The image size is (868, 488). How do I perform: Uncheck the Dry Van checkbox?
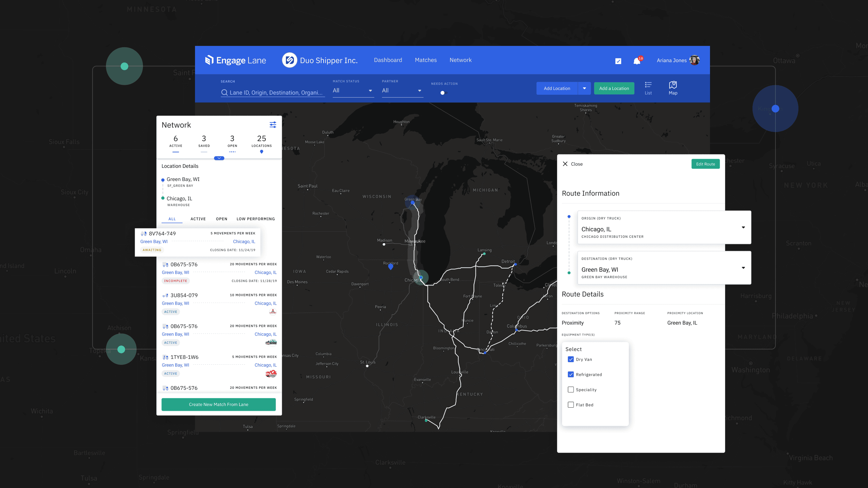(x=571, y=359)
